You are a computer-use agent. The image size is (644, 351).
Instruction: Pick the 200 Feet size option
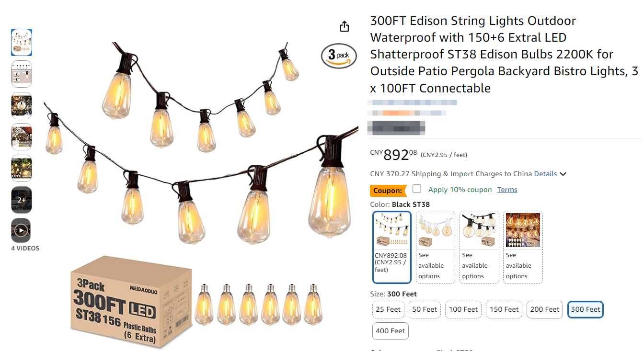(545, 309)
